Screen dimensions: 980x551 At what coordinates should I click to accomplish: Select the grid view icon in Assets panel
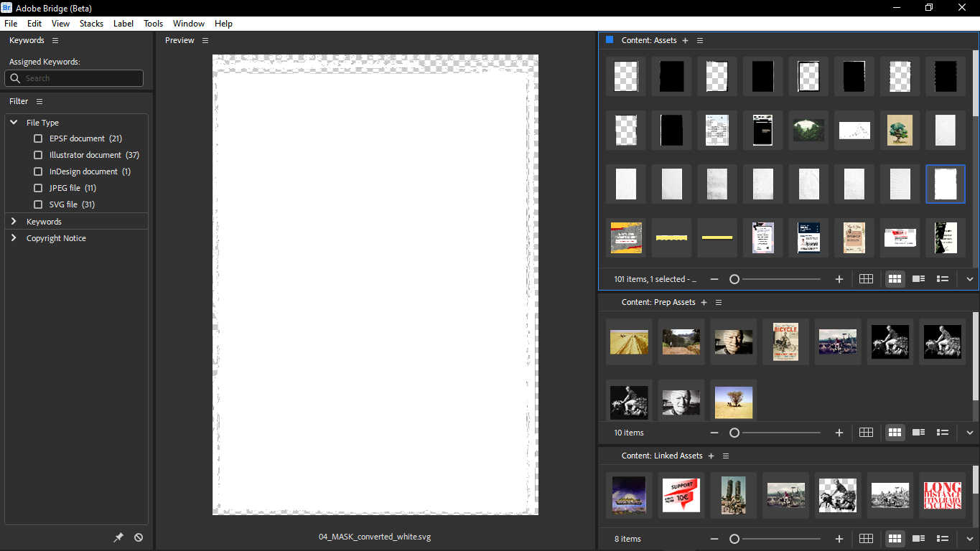pos(866,278)
